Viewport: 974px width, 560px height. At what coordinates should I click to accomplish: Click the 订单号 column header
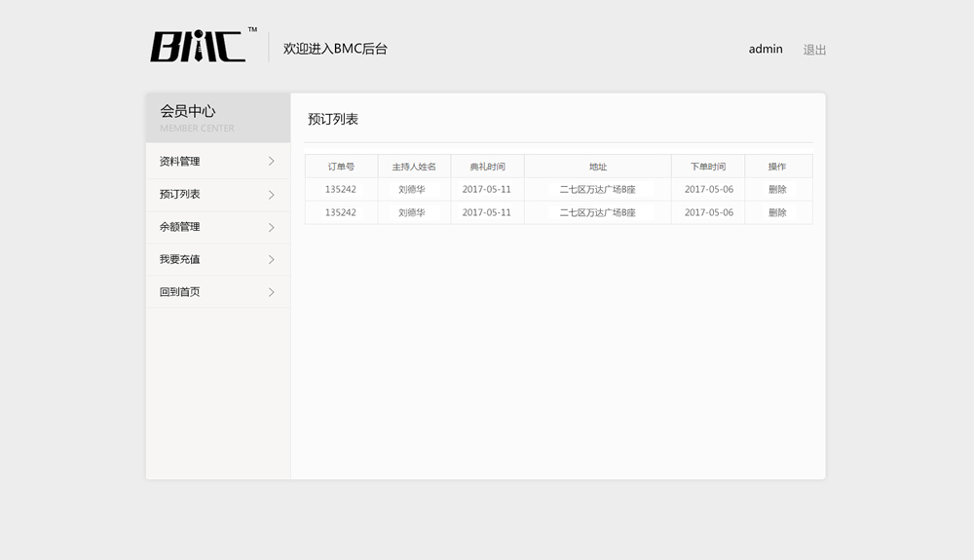[341, 167]
